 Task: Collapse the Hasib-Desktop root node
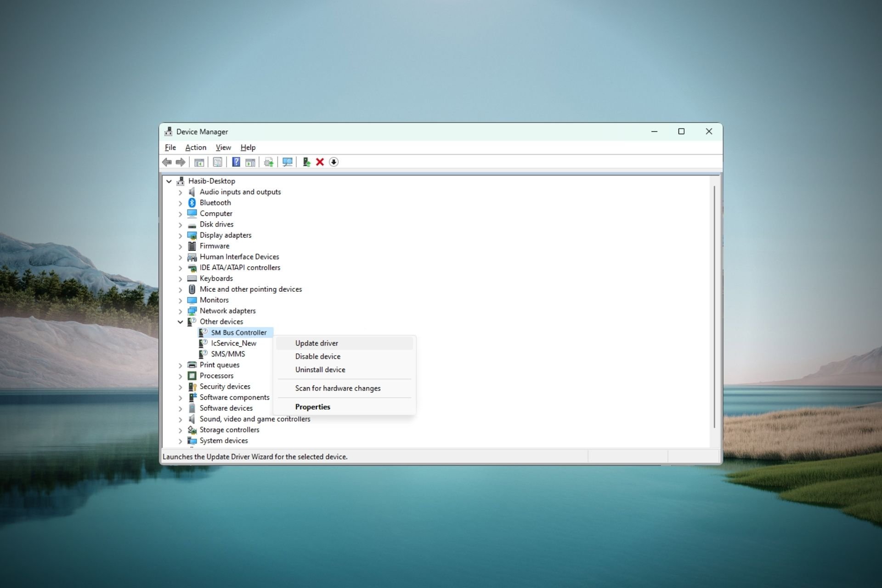tap(169, 181)
